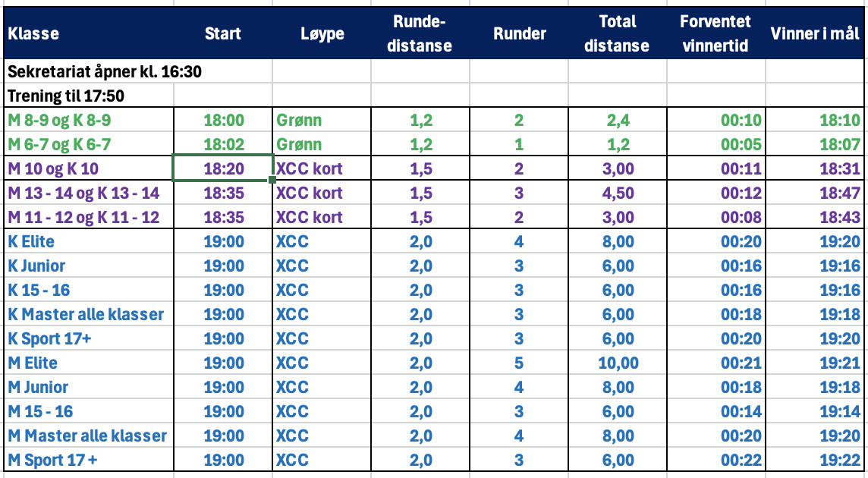Click the Forventet vinnertid header
868x478 pixels.
[715, 34]
